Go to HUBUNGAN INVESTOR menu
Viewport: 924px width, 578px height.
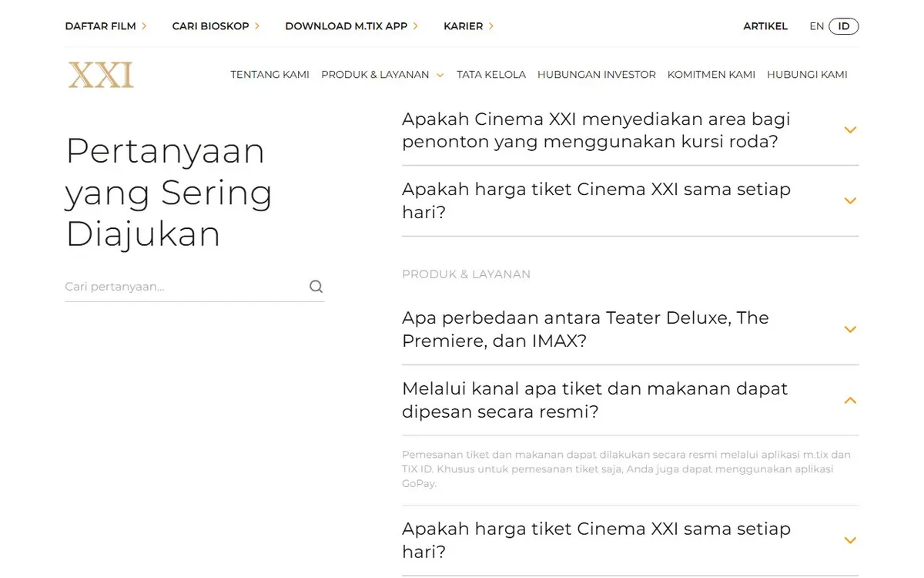pyautogui.click(x=597, y=75)
